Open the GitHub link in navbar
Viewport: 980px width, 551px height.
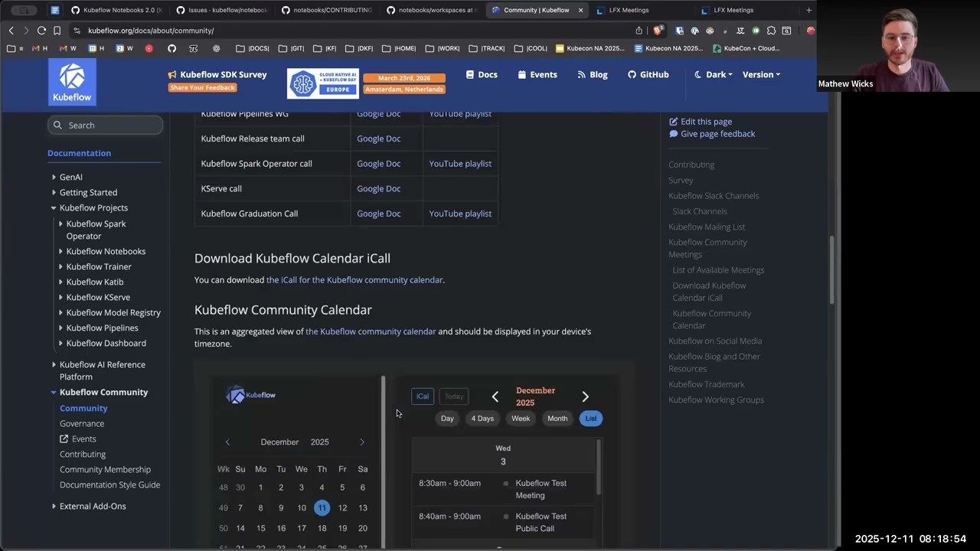tap(648, 74)
